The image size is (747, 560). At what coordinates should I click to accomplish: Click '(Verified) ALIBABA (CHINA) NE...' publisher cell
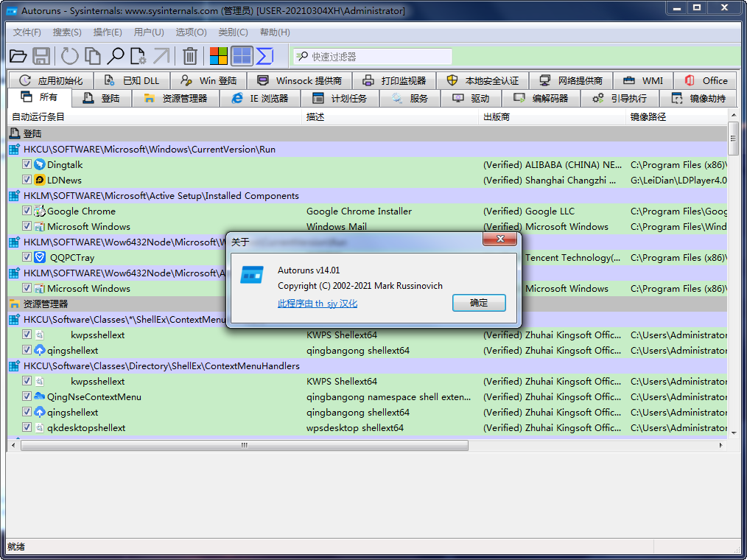(x=553, y=165)
